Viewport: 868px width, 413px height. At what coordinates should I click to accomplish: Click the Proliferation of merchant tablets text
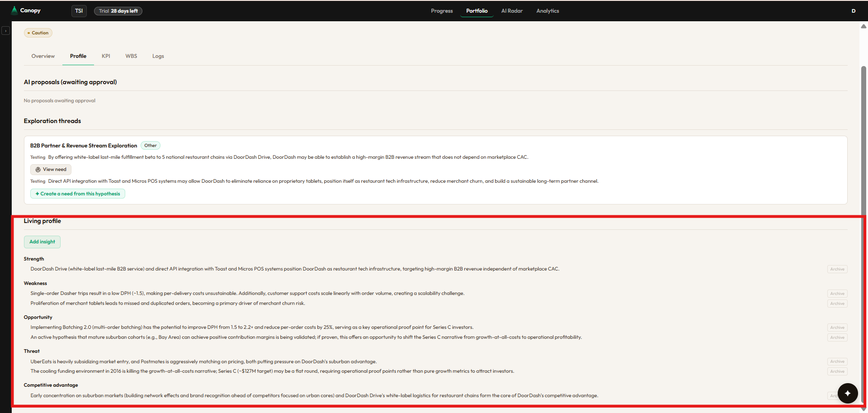168,303
